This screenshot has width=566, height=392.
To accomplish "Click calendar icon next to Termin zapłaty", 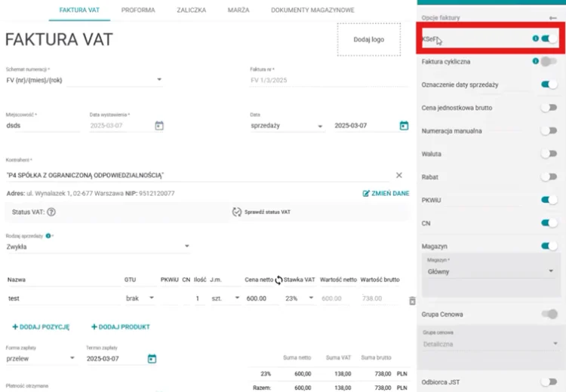I will coord(152,358).
